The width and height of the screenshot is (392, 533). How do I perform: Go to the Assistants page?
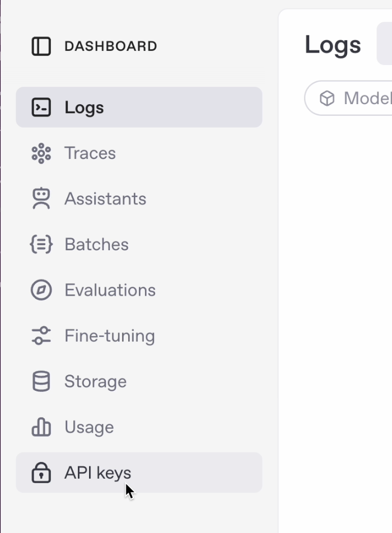point(139,199)
